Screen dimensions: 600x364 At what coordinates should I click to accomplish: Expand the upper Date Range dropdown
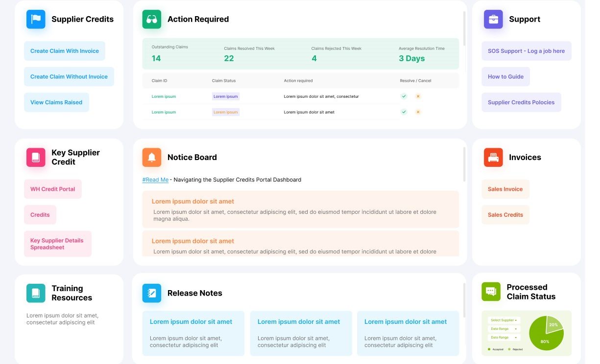click(x=504, y=329)
